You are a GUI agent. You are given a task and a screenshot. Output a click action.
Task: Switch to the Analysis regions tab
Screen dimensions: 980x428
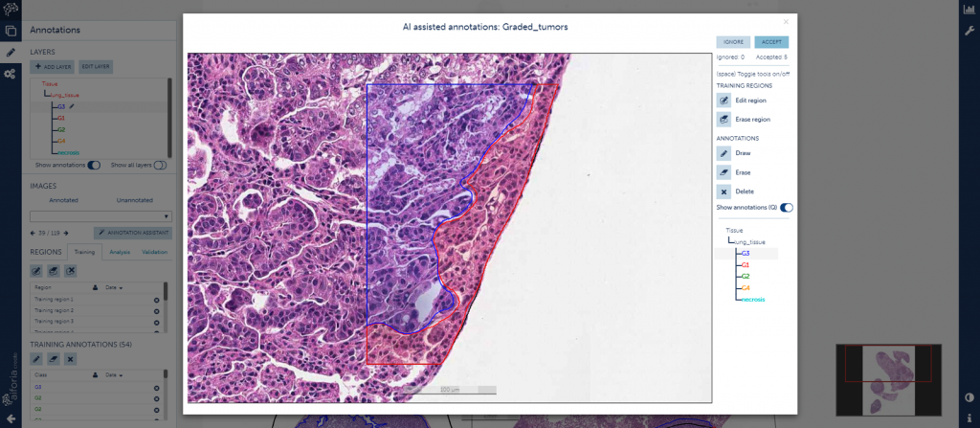(120, 252)
